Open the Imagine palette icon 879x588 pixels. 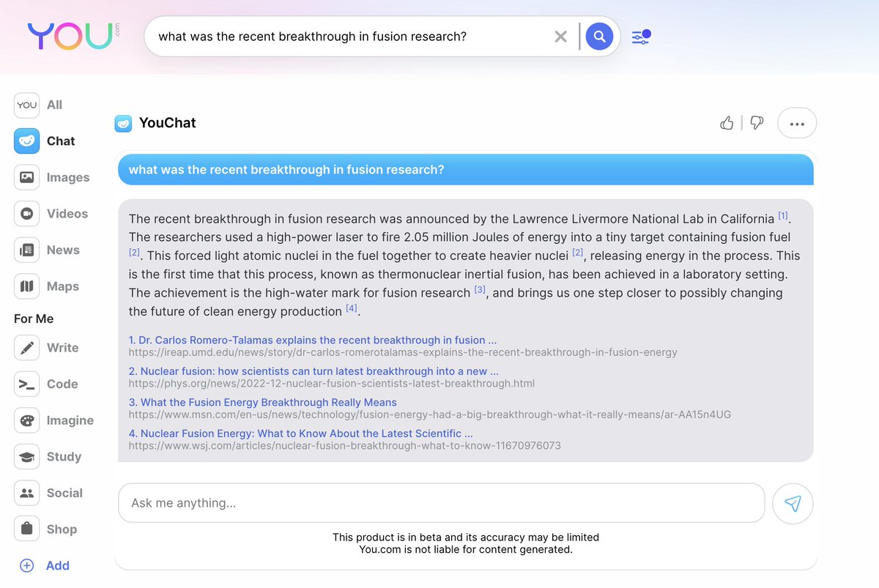point(26,420)
